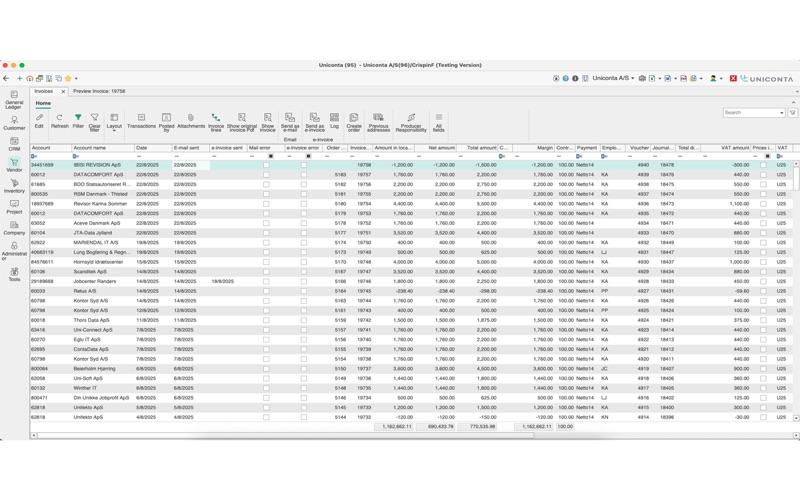Open the Inventory module in sidebar
Image resolution: width=800 pixels, height=500 pixels.
(14, 186)
